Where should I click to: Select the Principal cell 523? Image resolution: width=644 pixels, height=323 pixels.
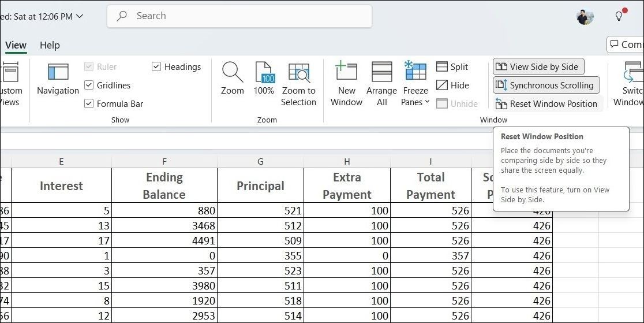260,270
